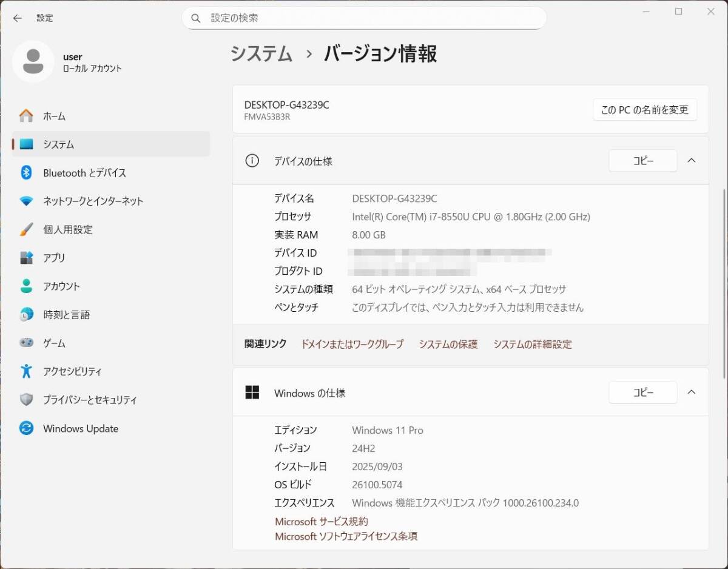Go to 個人用設定 page

111,229
